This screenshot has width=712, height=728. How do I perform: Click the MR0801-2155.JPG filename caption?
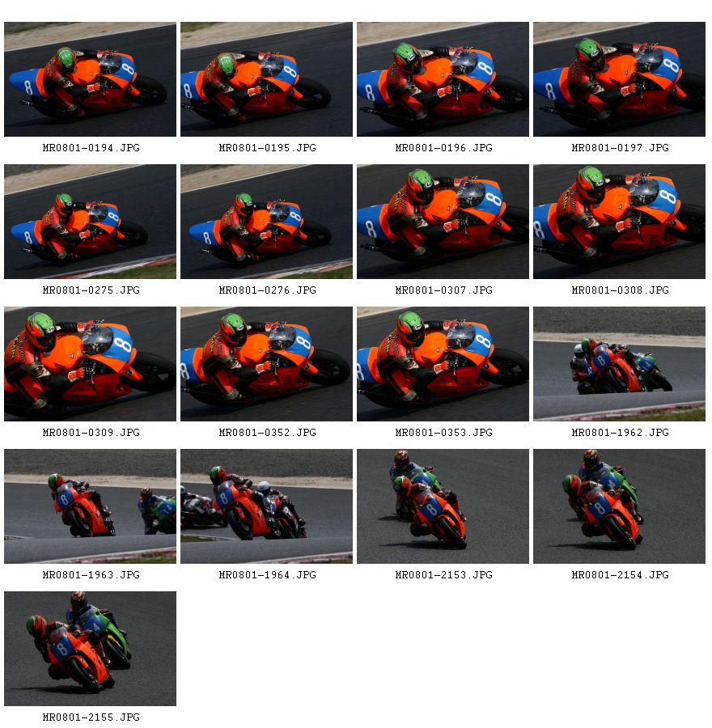coord(91,717)
